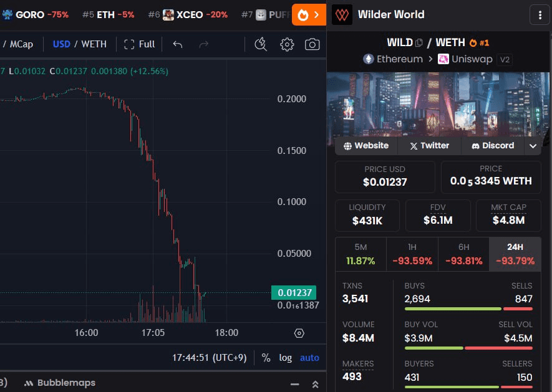Toggle log scale on the chart
This screenshot has height=392, width=552.
click(x=285, y=358)
